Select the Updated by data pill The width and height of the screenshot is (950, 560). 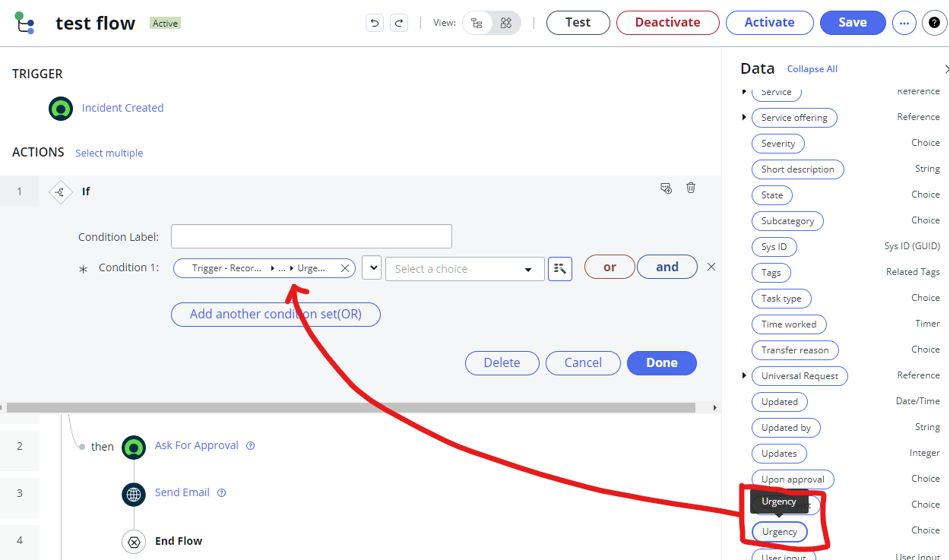tap(787, 428)
